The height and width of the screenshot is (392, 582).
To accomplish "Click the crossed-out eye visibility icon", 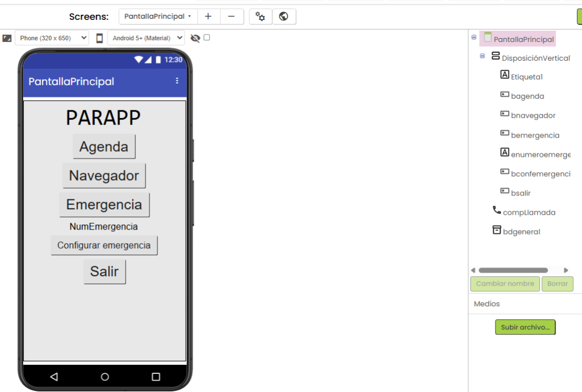I will 196,38.
